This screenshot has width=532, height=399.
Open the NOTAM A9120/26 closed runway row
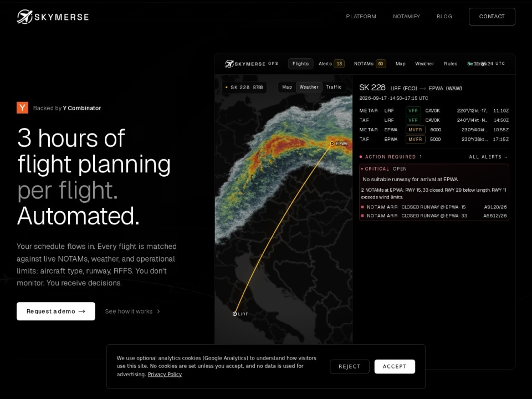click(434, 207)
